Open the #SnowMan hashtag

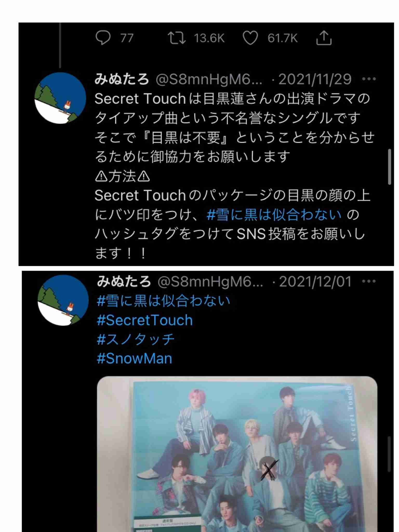tap(134, 358)
